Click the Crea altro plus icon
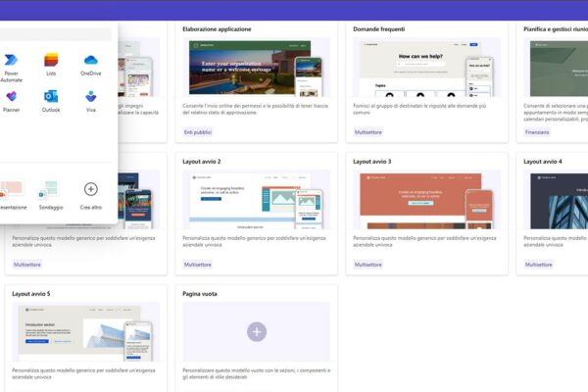This screenshot has height=392, width=588. tap(91, 189)
